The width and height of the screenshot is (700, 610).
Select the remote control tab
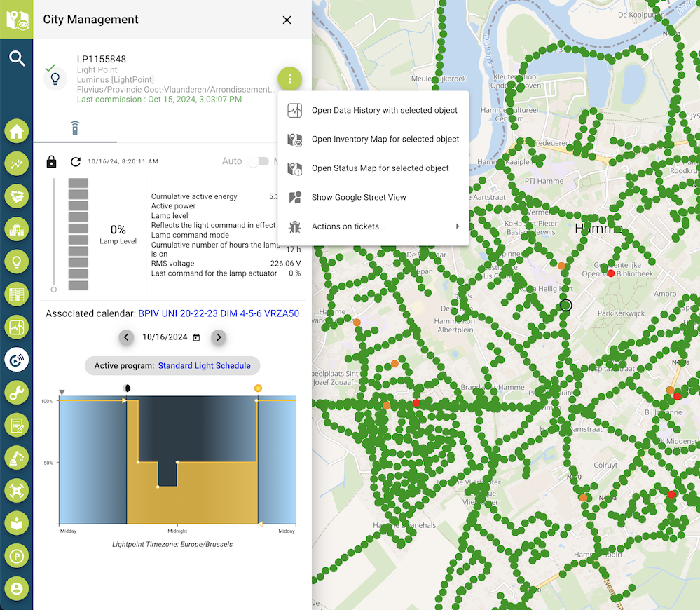(75, 128)
